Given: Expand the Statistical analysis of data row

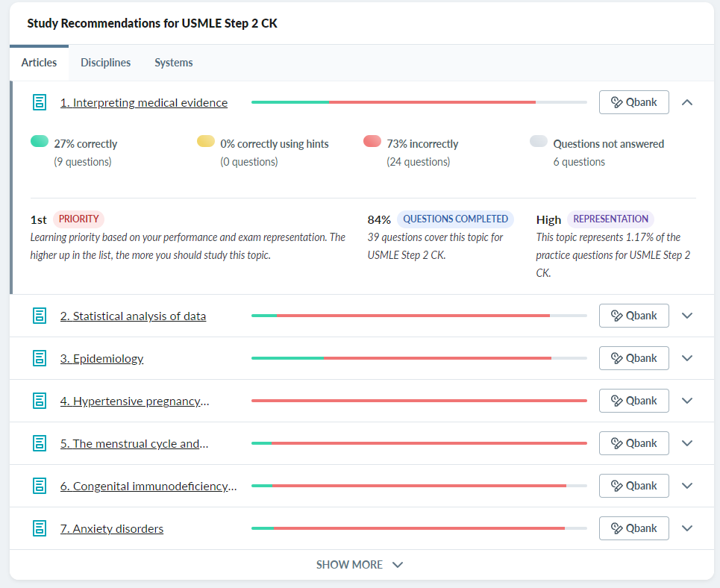Looking at the screenshot, I should [x=687, y=316].
